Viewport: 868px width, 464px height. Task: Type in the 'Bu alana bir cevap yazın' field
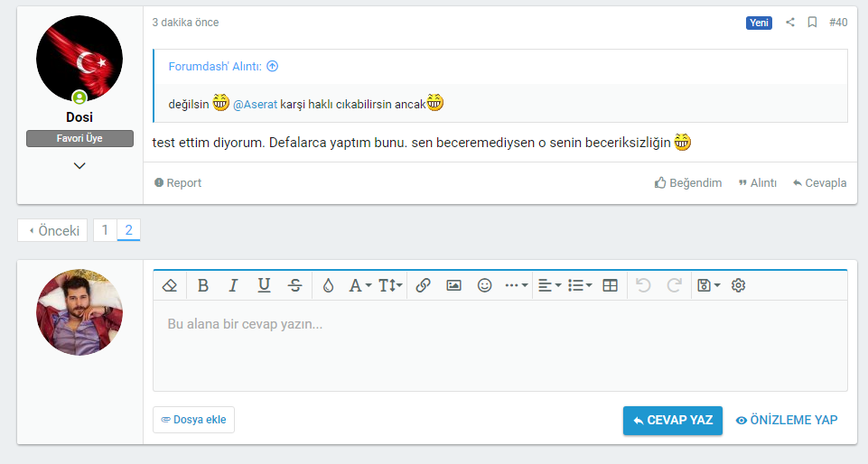pos(499,345)
